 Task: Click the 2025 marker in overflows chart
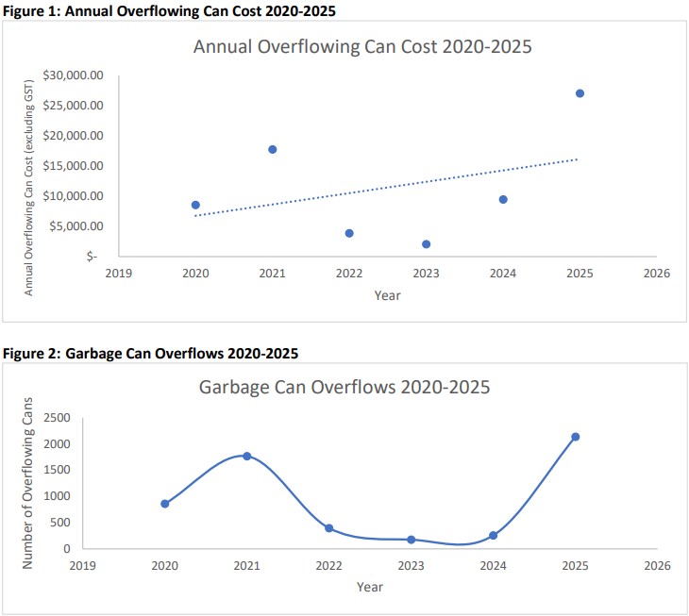click(575, 437)
